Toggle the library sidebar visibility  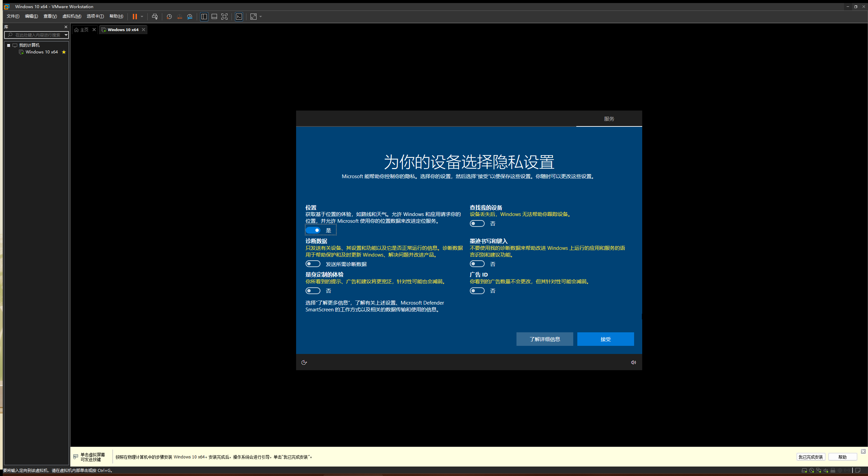click(x=204, y=17)
